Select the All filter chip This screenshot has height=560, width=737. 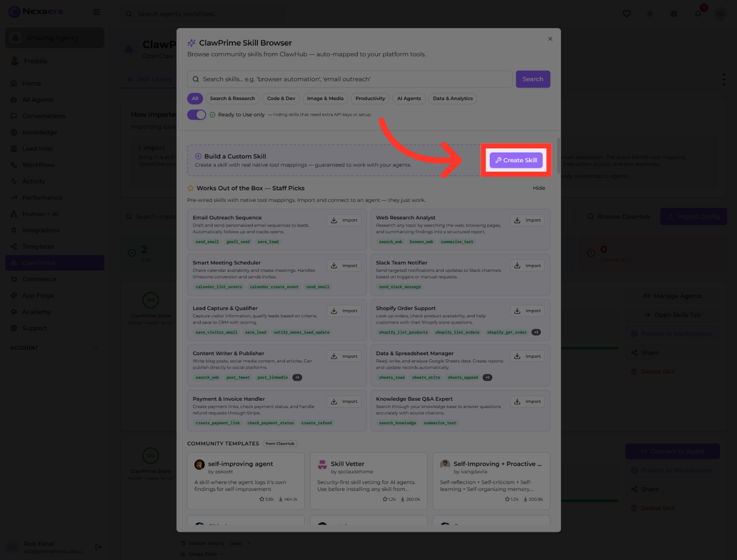pyautogui.click(x=195, y=99)
